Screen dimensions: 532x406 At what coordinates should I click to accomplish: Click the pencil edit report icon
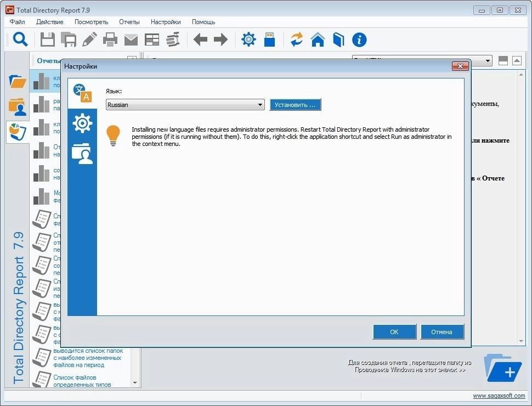89,40
